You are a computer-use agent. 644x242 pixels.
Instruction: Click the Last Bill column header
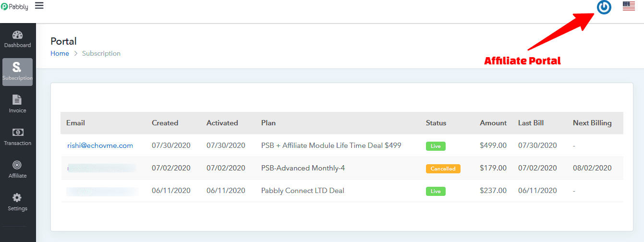(x=531, y=123)
